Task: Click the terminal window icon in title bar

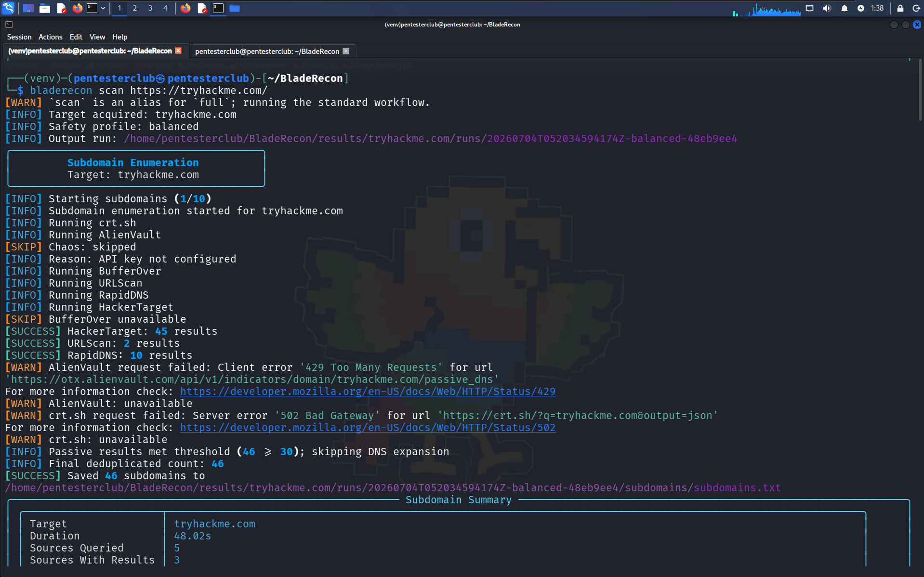Action: point(9,25)
